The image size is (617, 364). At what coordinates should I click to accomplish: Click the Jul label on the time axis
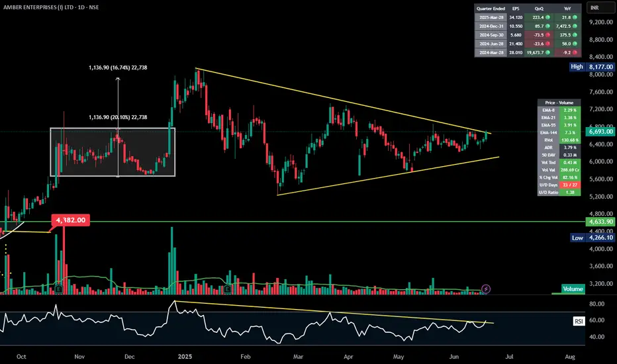click(509, 357)
